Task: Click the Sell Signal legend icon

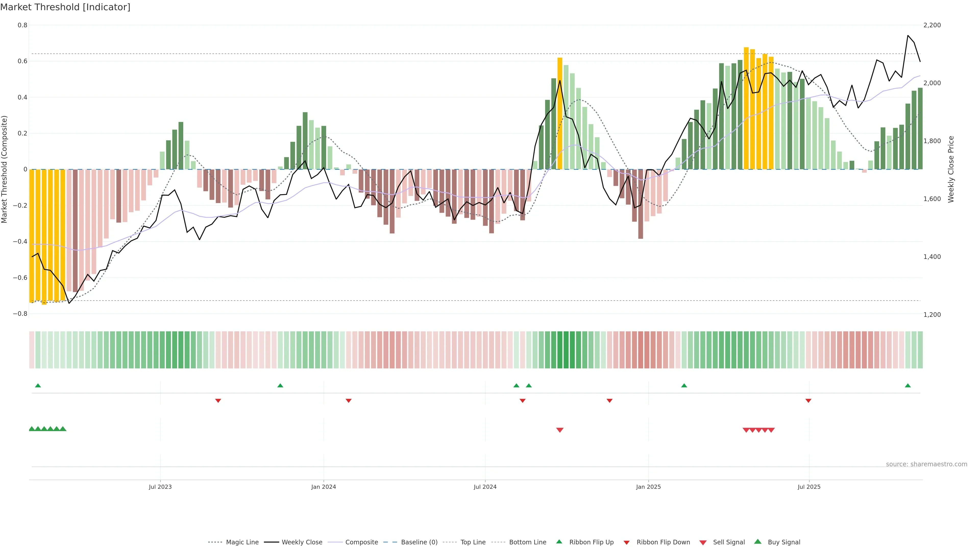Action: pyautogui.click(x=703, y=543)
